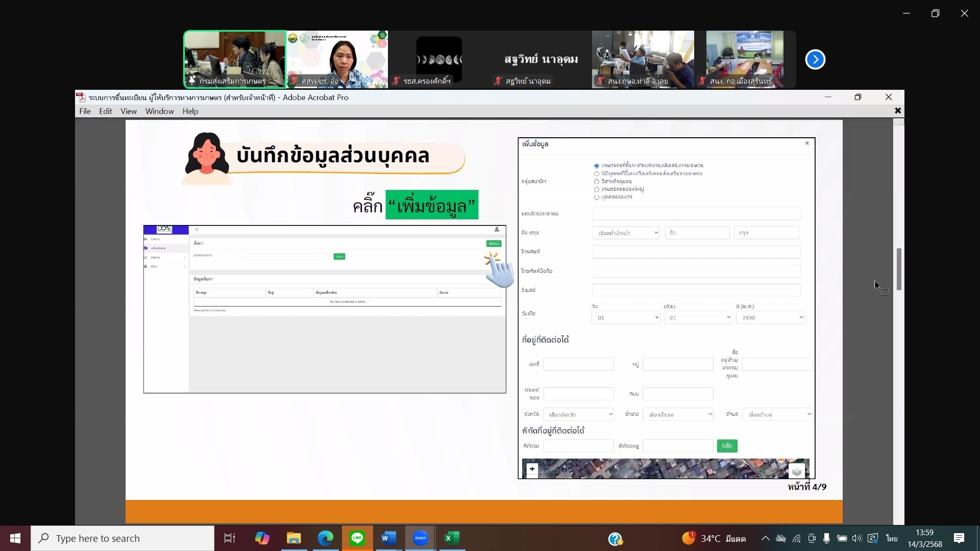Open Microsoft Word from taskbar
The height and width of the screenshot is (551, 980).
388,538
